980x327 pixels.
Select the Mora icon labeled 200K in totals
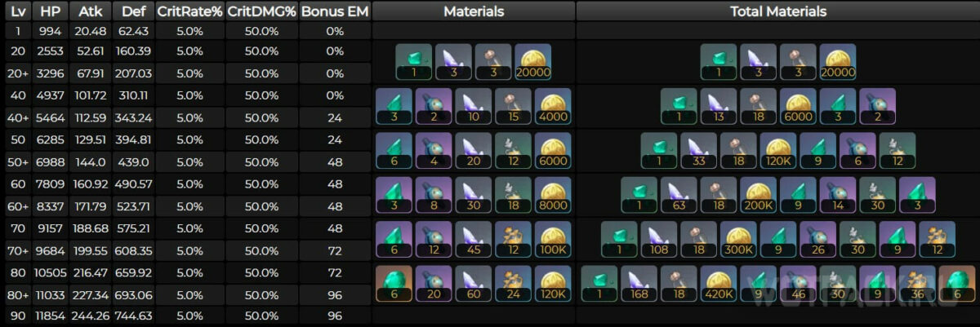click(x=758, y=194)
